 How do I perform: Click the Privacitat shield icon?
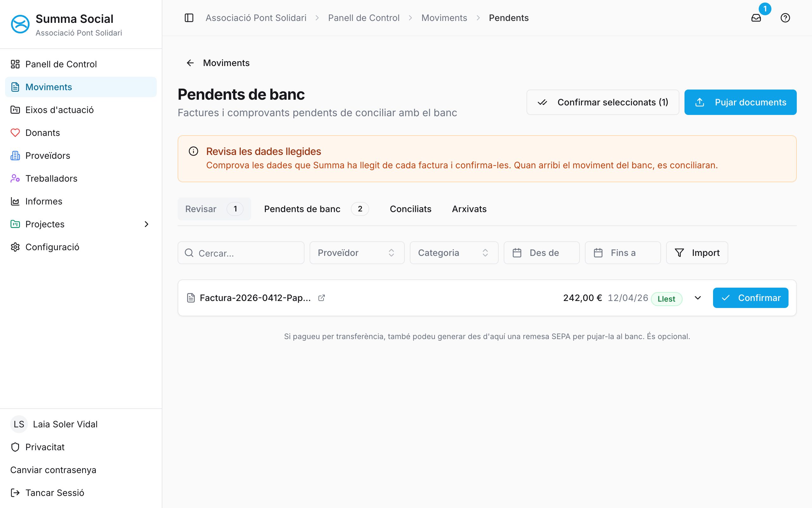(x=15, y=447)
